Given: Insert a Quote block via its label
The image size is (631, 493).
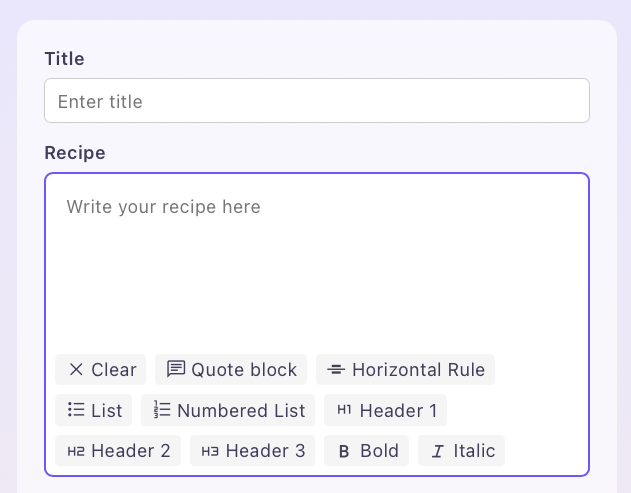Looking at the screenshot, I should pos(244,370).
